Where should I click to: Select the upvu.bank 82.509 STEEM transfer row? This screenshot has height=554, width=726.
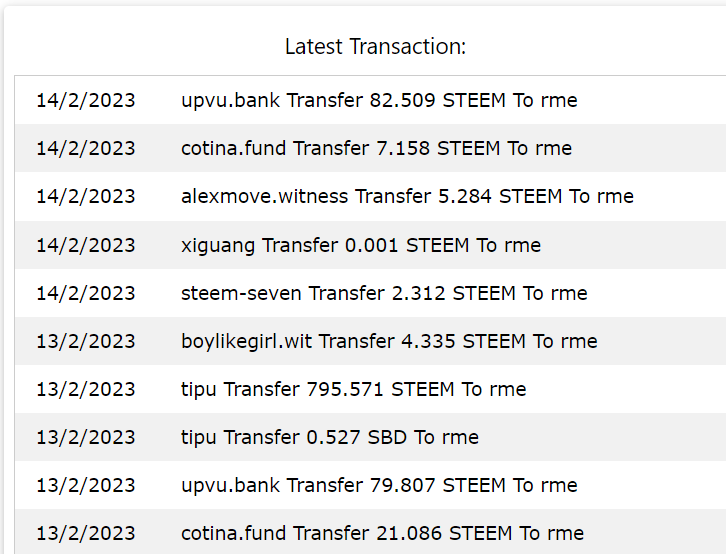point(370,100)
